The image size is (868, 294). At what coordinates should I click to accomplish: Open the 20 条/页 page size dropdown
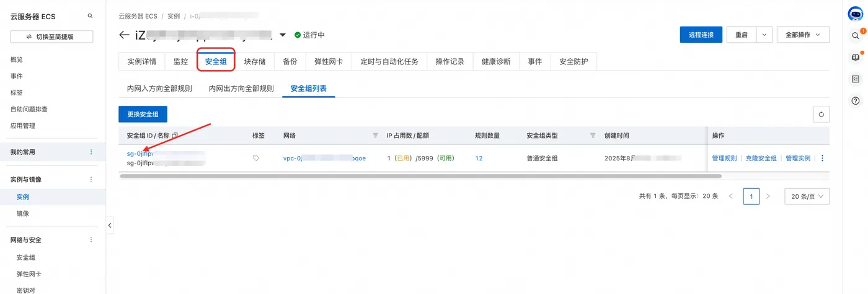click(x=807, y=196)
